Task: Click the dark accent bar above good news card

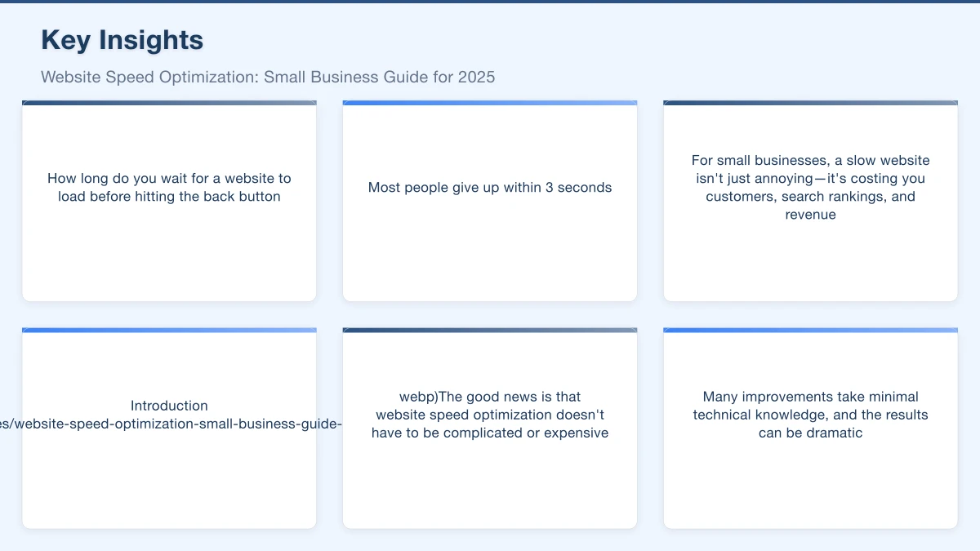Action: pos(490,330)
